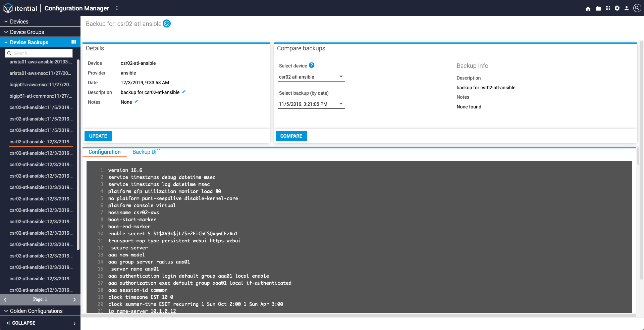The width and height of the screenshot is (644, 330).
Task: Click Provider value ansible
Action: tap(128, 73)
